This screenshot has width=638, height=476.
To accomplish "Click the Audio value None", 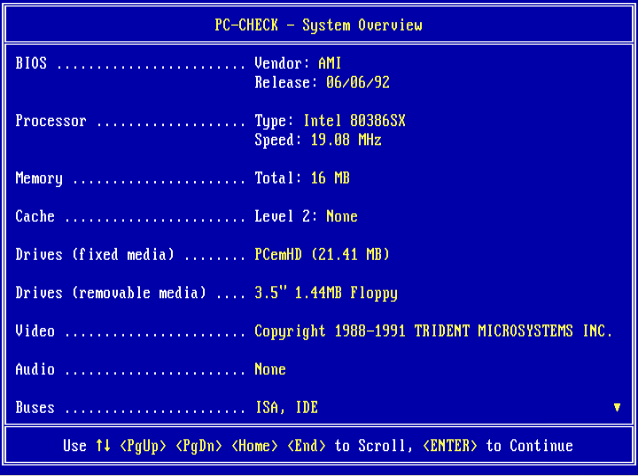I will tap(270, 369).
